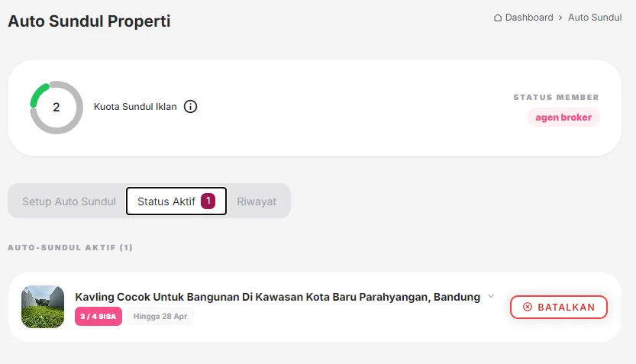Click the pink 3 / 4 SISA badge
636x364 pixels.
(98, 316)
